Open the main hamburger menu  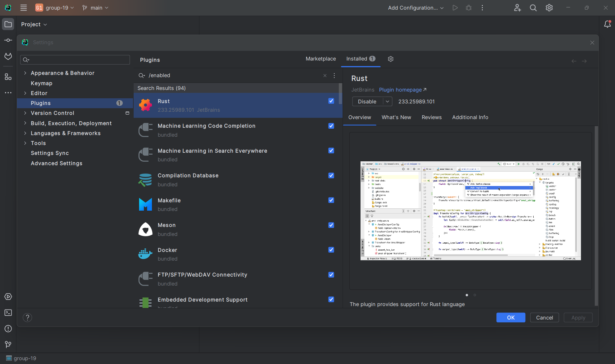(23, 8)
